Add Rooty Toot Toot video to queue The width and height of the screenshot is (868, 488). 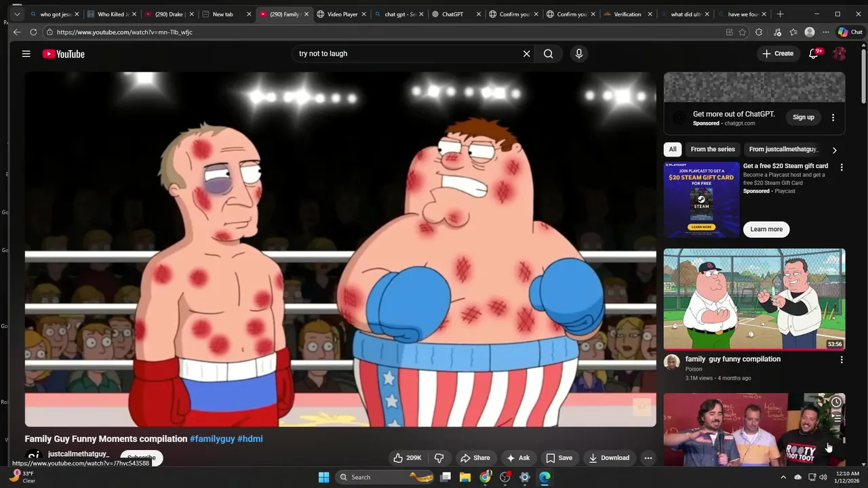tap(836, 418)
